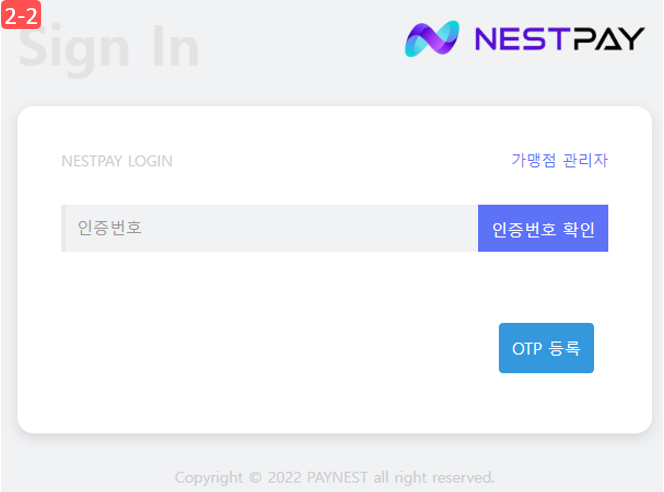Select the NESTPAY wordmark text
The image size is (664, 492).
559,39
